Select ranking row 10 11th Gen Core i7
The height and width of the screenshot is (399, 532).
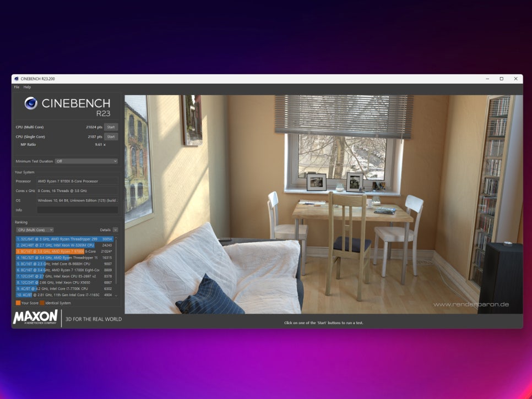(x=64, y=295)
